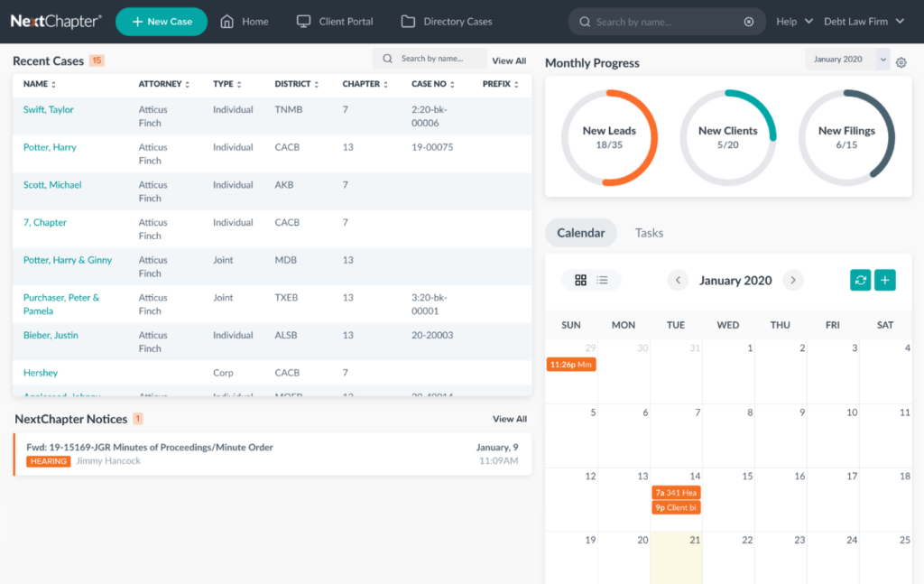Viewport: 924px width, 584px height.
Task: Open the Hershey case
Action: click(41, 373)
